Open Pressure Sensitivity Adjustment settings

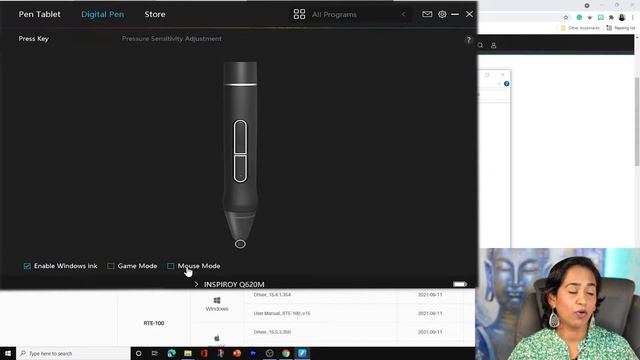[171, 39]
